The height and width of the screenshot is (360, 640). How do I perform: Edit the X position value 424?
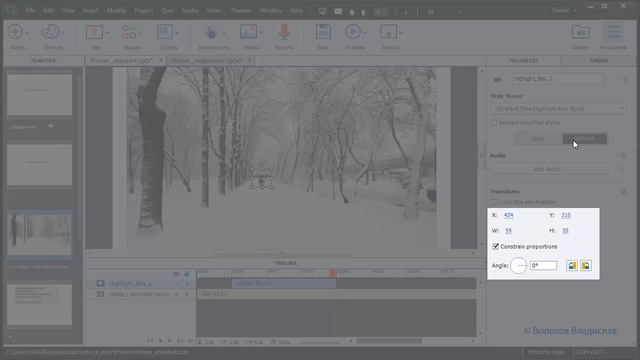pos(508,215)
